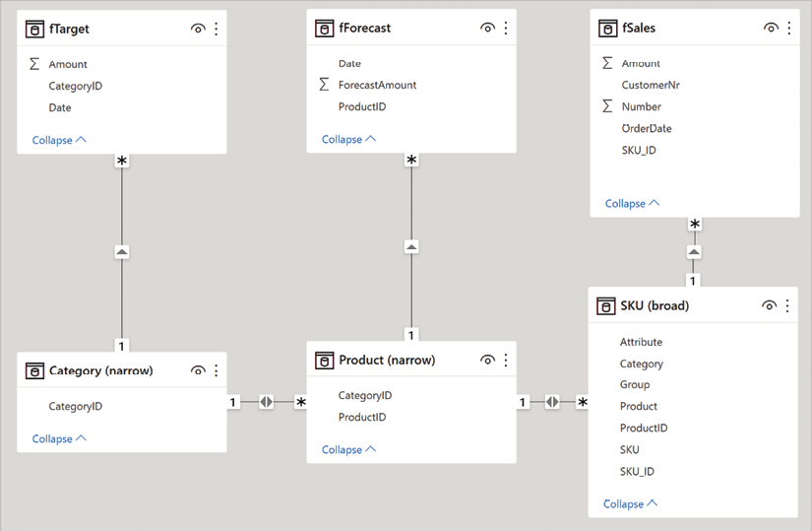The width and height of the screenshot is (812, 531).
Task: Click sigma icon beside fSales Number
Action: pos(607,105)
